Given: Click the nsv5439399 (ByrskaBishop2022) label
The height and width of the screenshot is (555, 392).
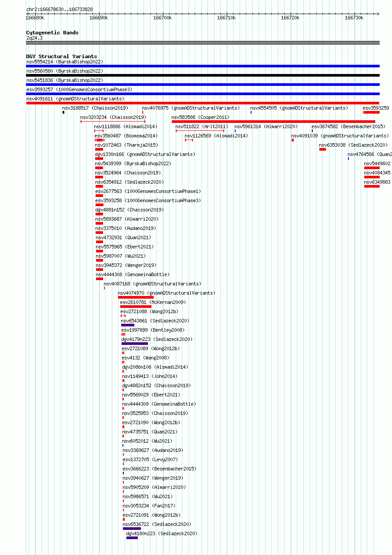Looking at the screenshot, I should (133, 163).
